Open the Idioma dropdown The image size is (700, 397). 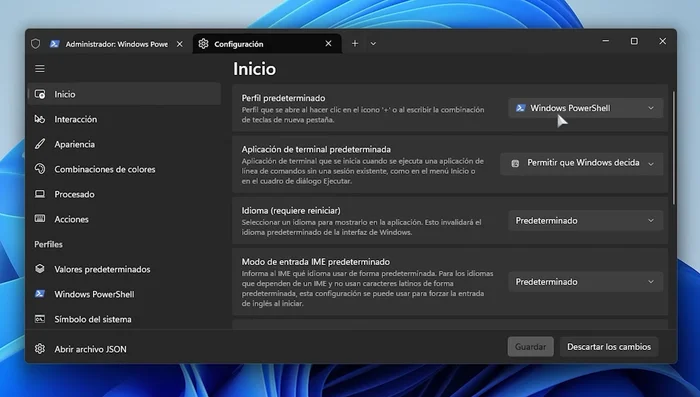[x=585, y=221]
